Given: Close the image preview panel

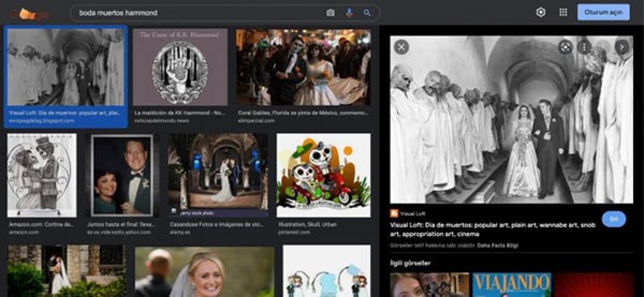Looking at the screenshot, I should pyautogui.click(x=401, y=46).
